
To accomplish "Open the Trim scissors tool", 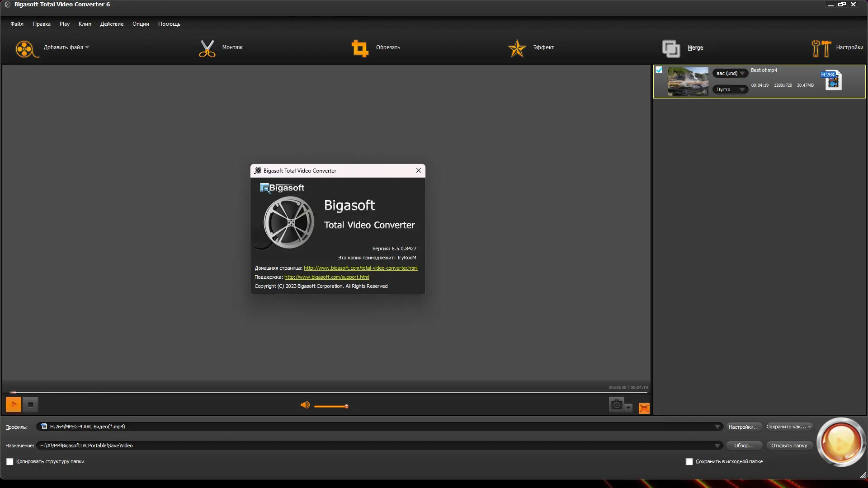I will pos(207,48).
